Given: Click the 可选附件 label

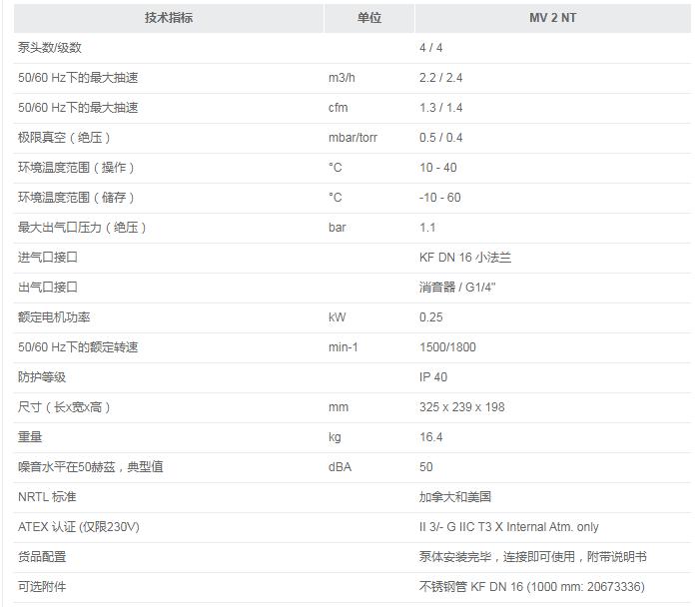Looking at the screenshot, I should click(42, 586).
